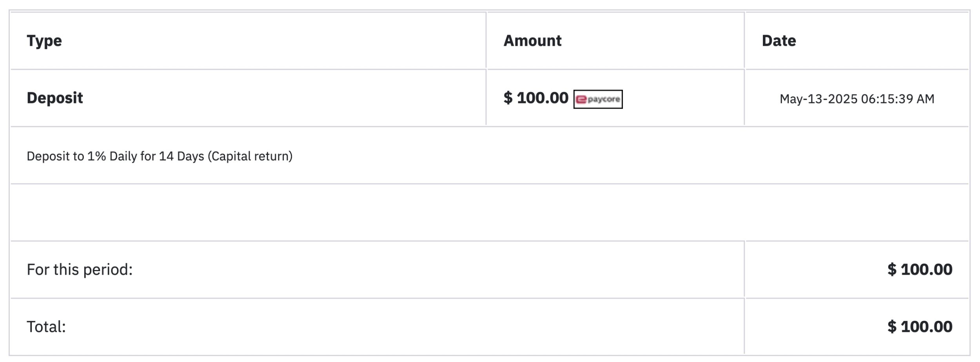Click the $ 100.00 deposit amount
Image resolution: width=980 pixels, height=362 pixels.
536,98
